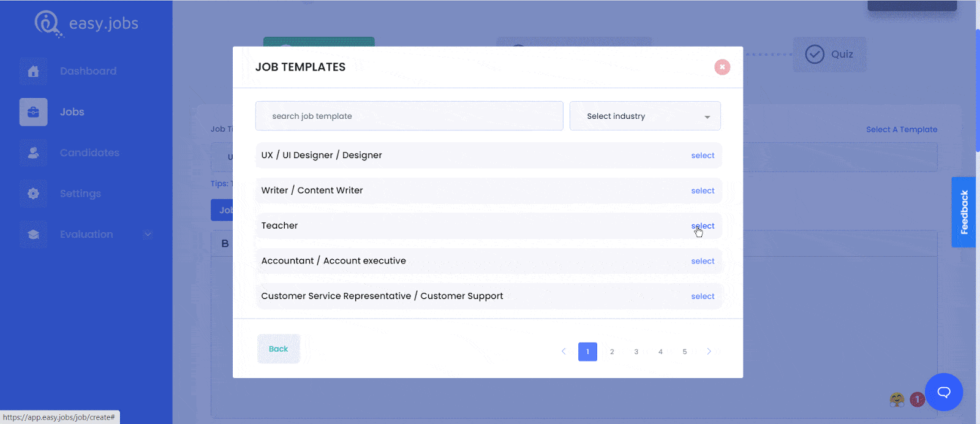Screen dimensions: 980x424
Task: Go to templates page 5
Action: click(685, 352)
